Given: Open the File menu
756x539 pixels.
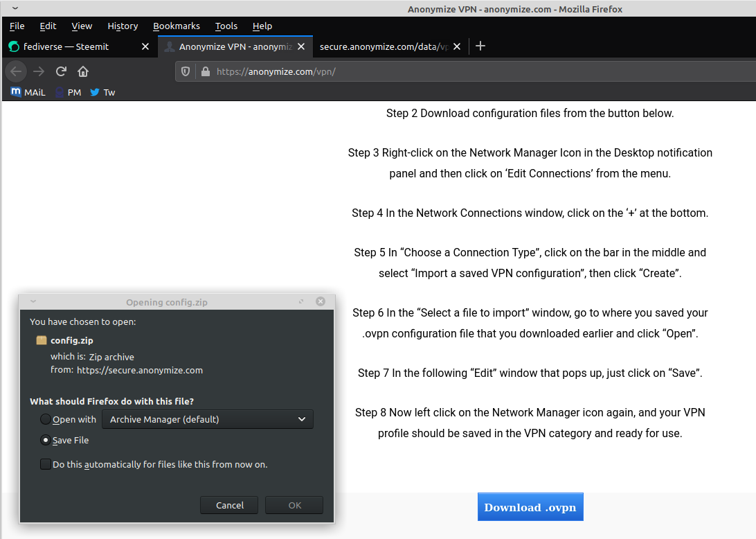Looking at the screenshot, I should pyautogui.click(x=17, y=26).
